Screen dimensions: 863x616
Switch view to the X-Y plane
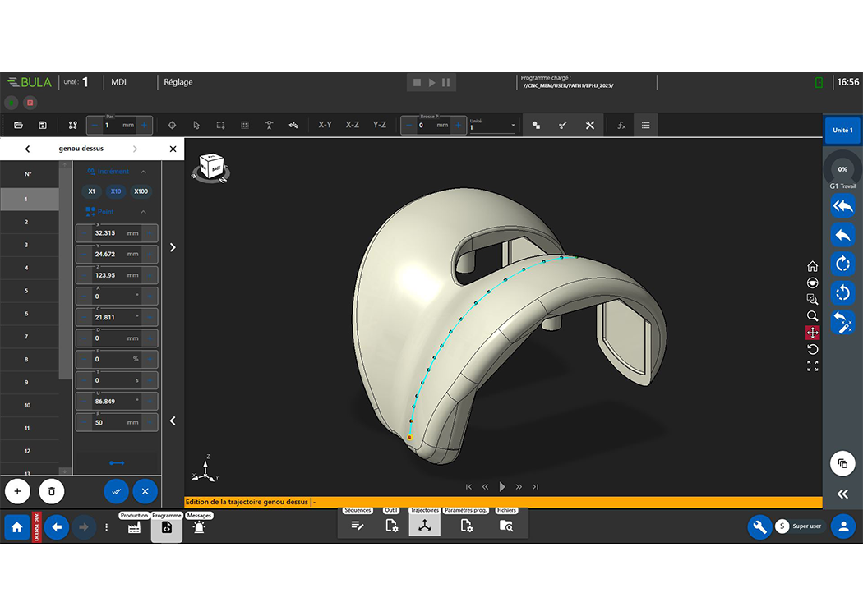[325, 125]
